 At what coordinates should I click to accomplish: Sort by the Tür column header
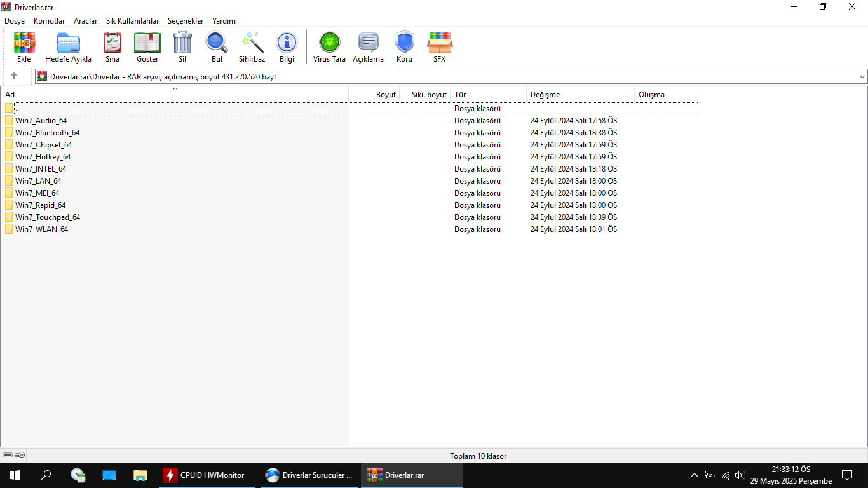pyautogui.click(x=489, y=95)
